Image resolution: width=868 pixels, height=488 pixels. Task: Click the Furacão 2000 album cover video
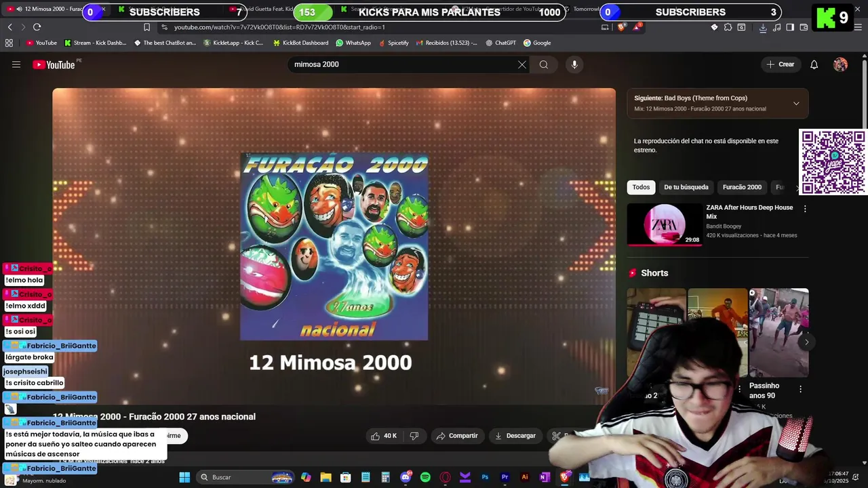coord(334,247)
